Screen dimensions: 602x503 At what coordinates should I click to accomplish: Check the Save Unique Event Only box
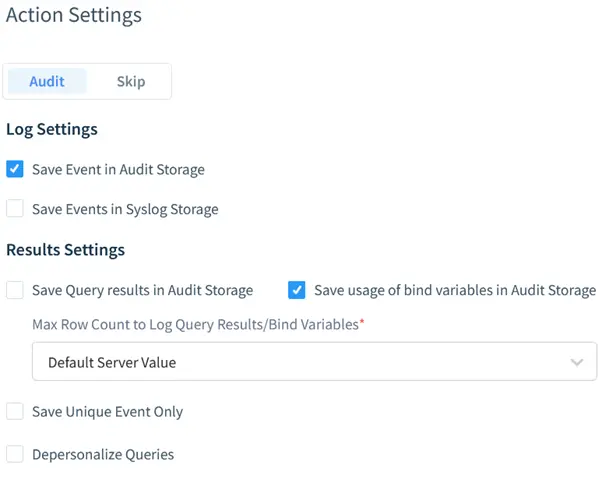pos(15,411)
